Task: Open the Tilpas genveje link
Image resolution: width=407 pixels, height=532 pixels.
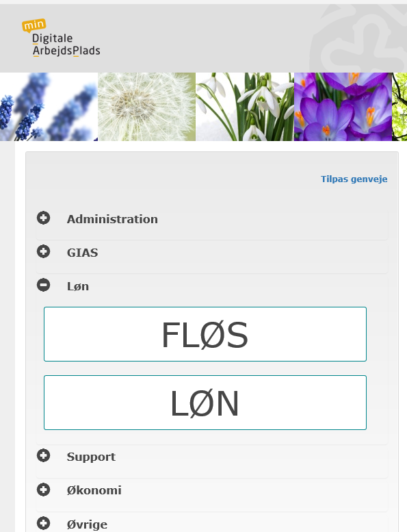Action: click(x=354, y=179)
